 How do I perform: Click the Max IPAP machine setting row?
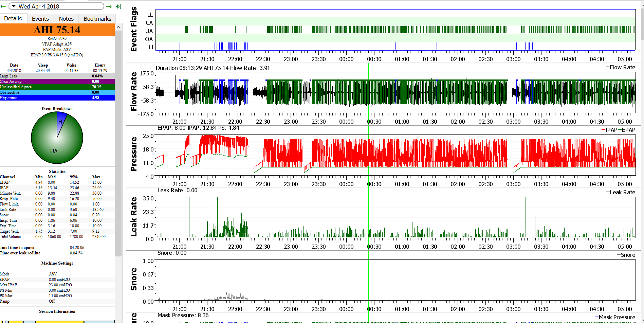point(57,285)
